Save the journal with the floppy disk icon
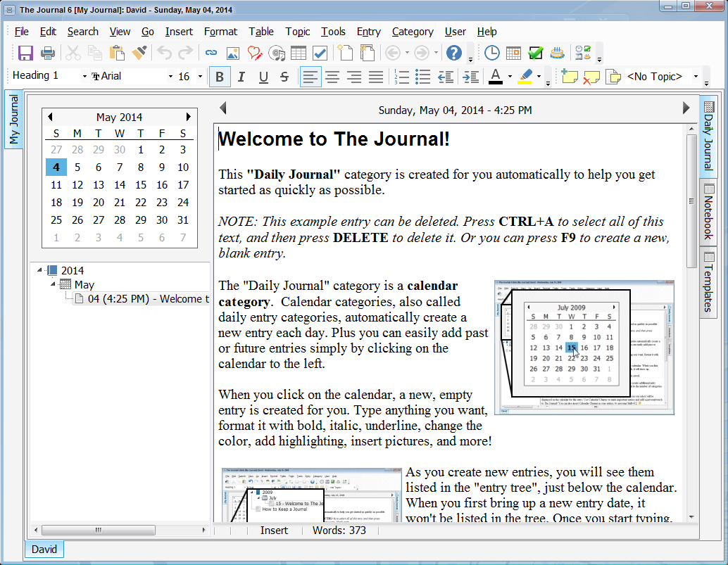The image size is (728, 565). coord(25,53)
